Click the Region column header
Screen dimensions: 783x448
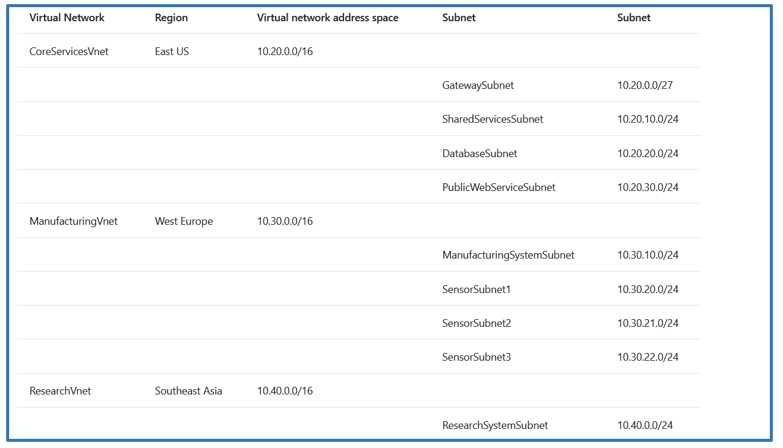click(171, 18)
